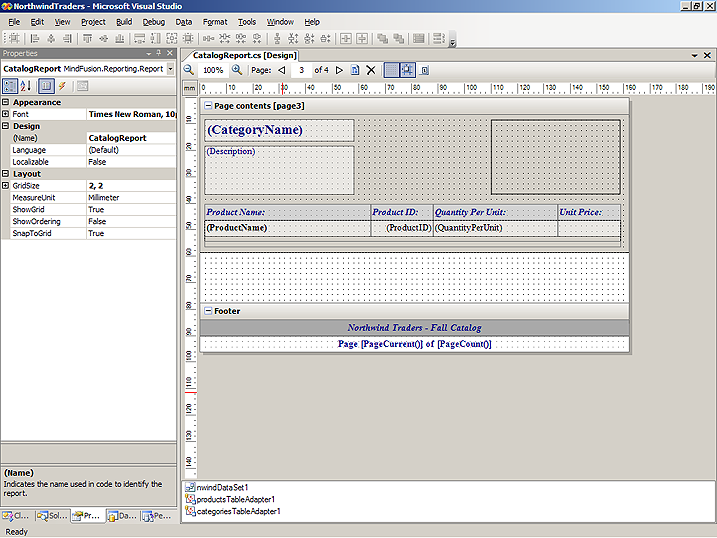Switch to the Da... panel tab

tap(123, 516)
